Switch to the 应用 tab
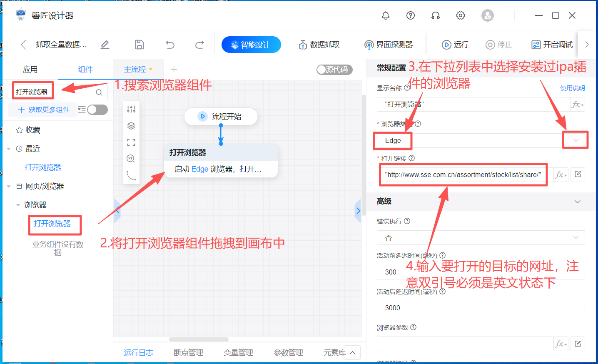The height and width of the screenshot is (364, 598). [30, 70]
